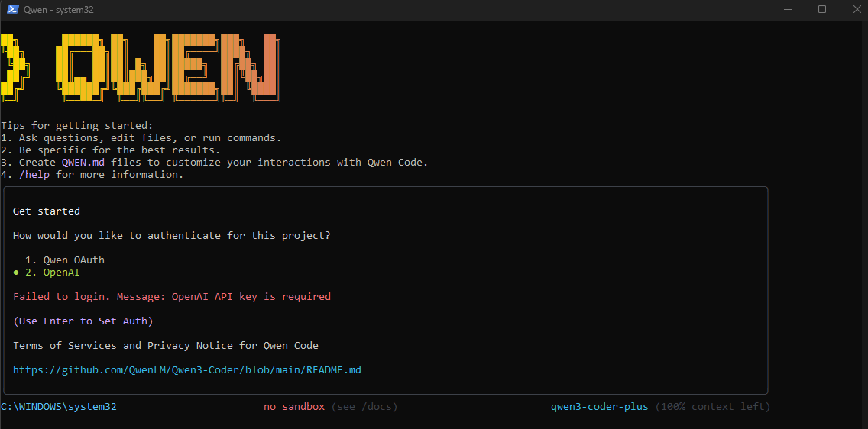Click the 'Get started' heading
868x429 pixels.
coord(47,211)
